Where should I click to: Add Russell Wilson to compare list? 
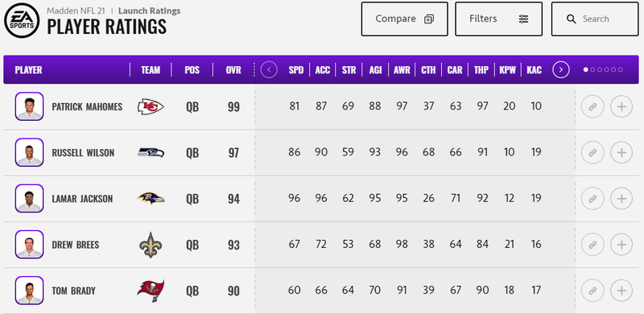(x=621, y=153)
